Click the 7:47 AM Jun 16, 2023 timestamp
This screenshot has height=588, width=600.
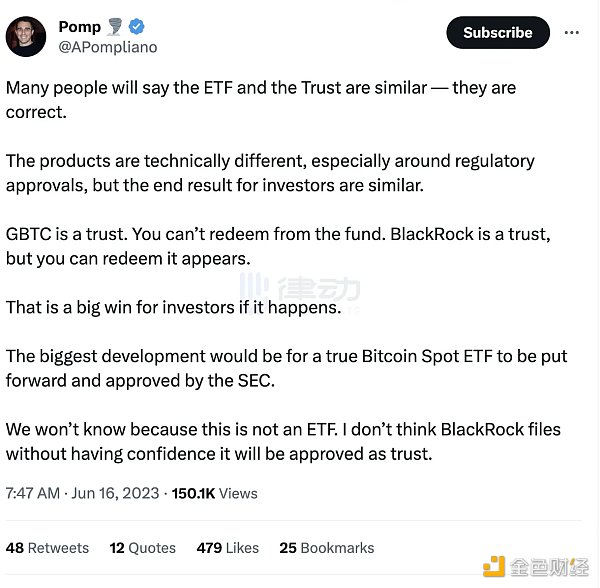[x=77, y=493]
